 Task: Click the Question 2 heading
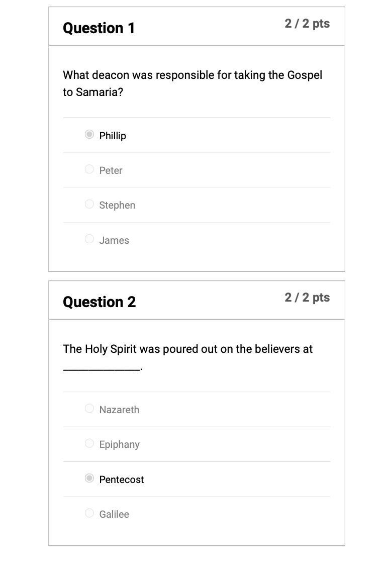tap(100, 302)
